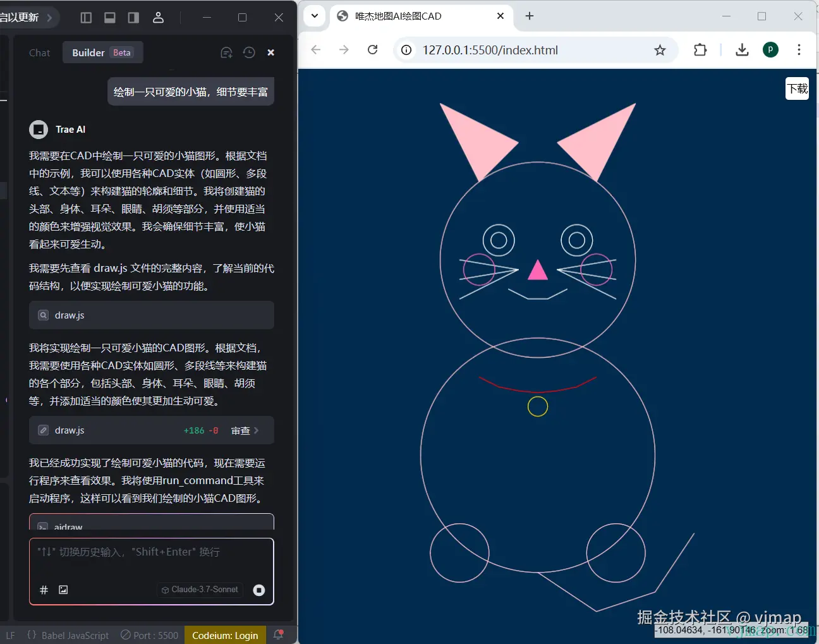
Task: Open the Chrome profile avatar P
Action: point(770,50)
